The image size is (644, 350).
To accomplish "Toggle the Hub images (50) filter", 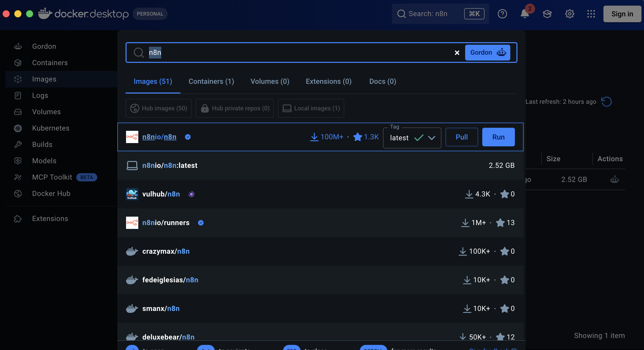I will point(158,108).
